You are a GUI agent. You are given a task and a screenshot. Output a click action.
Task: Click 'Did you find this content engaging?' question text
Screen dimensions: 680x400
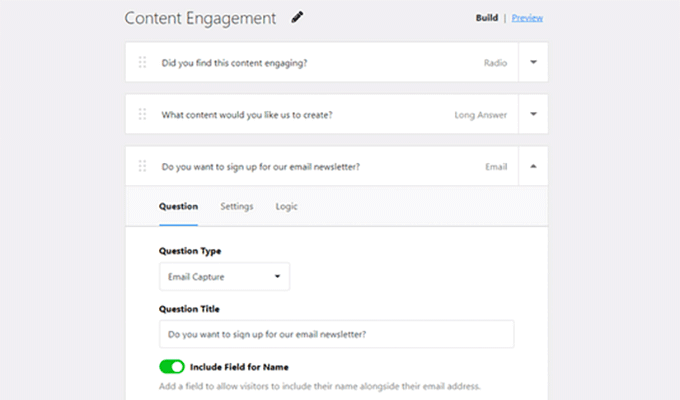pyautogui.click(x=235, y=62)
